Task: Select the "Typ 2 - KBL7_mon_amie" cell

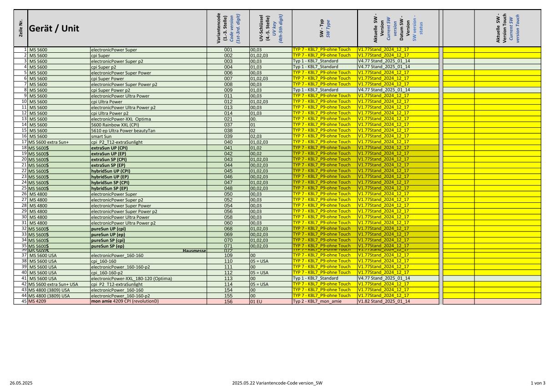Action: (x=324, y=302)
